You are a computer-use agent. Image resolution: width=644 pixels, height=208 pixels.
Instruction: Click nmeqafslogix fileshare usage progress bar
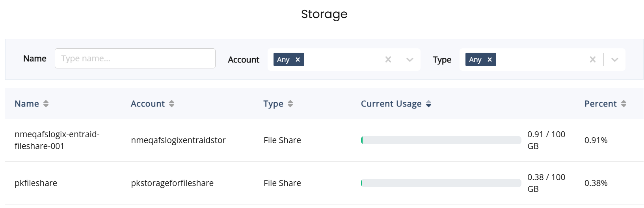coord(441,140)
